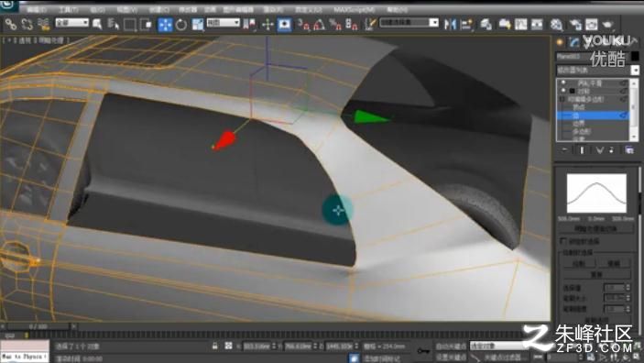Toggle visibility of second stack modifier
The height and width of the screenshot is (363, 644).
pos(563,91)
